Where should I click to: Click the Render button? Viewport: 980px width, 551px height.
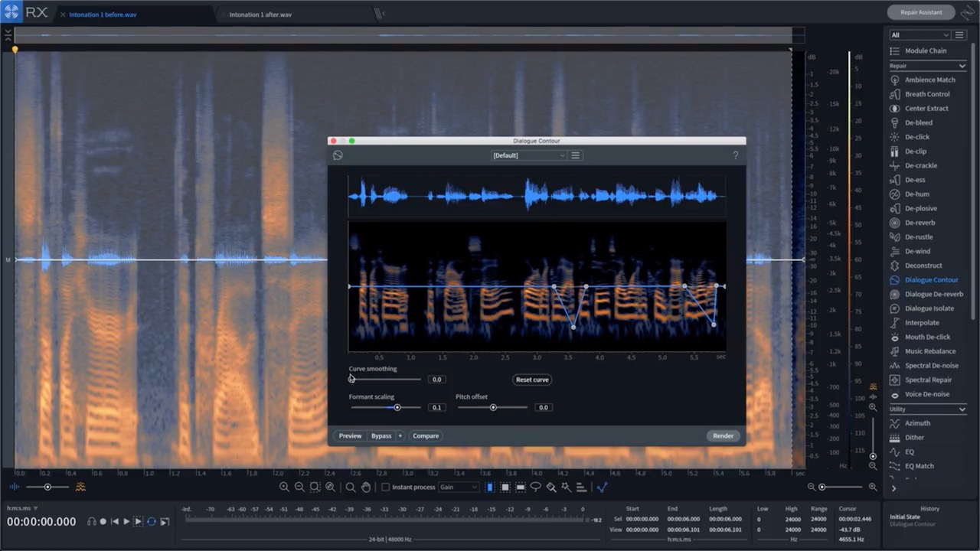click(723, 435)
